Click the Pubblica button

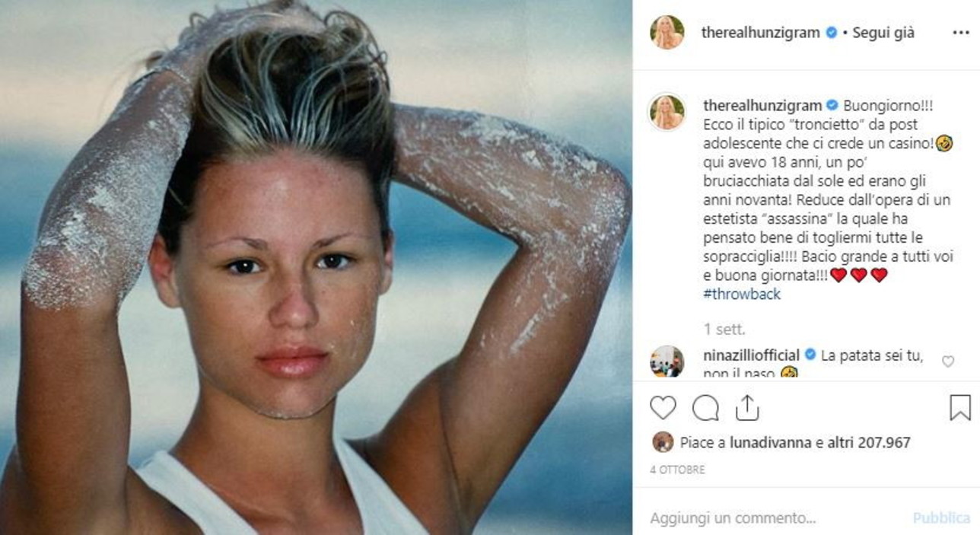pos(941,518)
